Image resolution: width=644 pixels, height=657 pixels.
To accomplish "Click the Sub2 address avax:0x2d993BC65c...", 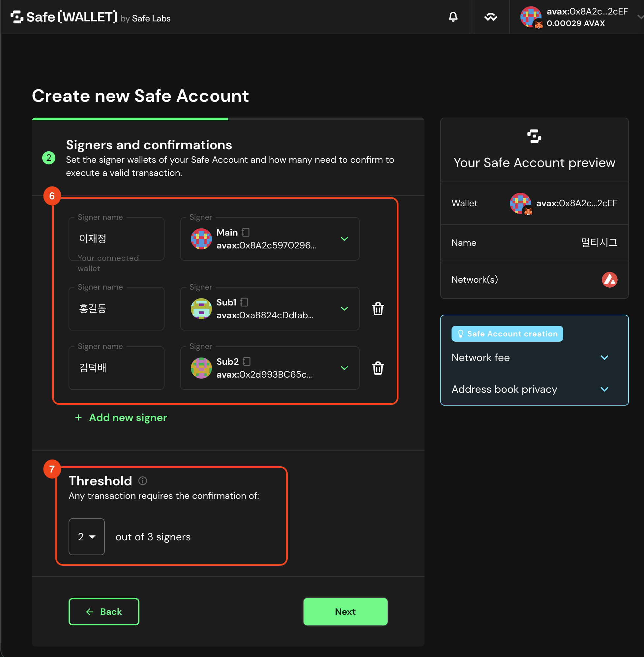I will click(x=264, y=374).
